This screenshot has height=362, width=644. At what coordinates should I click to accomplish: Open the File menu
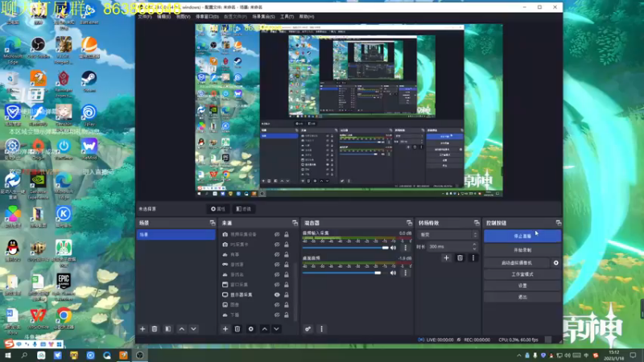(x=145, y=16)
